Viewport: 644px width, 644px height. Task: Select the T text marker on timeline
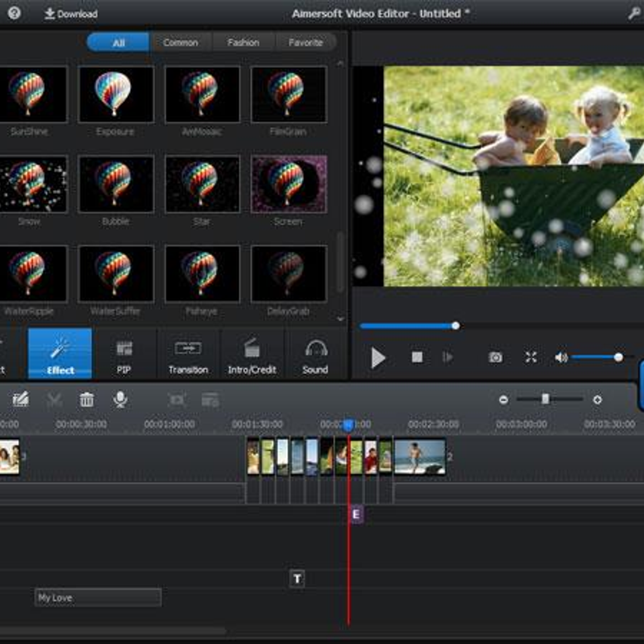[297, 579]
